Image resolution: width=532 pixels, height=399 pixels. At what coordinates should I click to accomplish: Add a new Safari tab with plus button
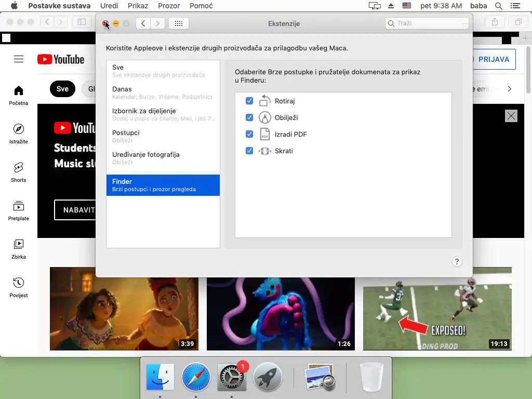click(525, 38)
